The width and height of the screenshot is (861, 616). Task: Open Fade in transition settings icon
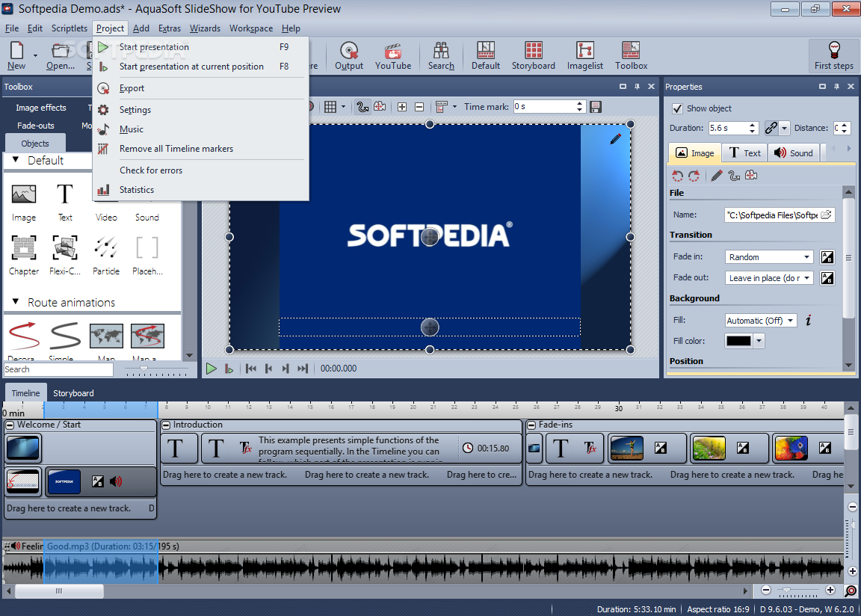(x=827, y=257)
